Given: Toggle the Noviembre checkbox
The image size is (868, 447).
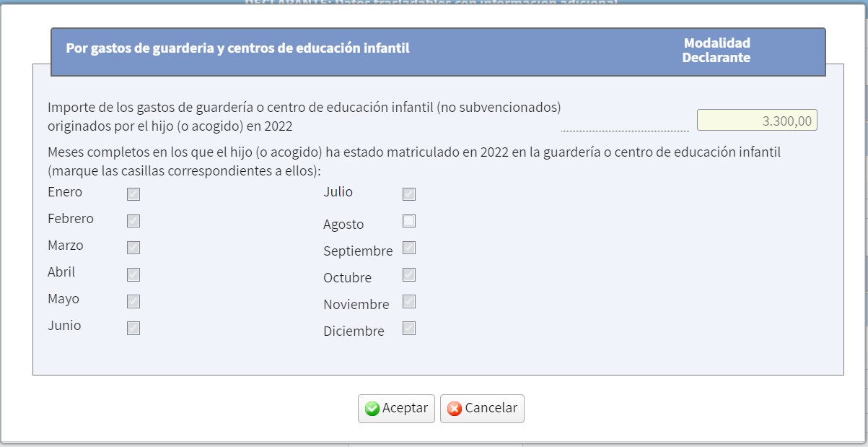Looking at the screenshot, I should [409, 301].
